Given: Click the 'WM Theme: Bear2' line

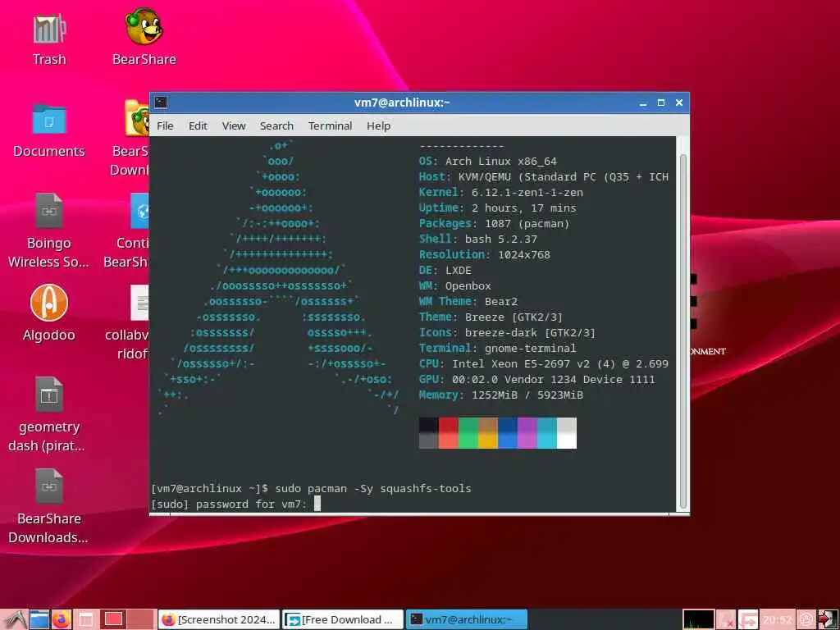Looking at the screenshot, I should [x=468, y=301].
